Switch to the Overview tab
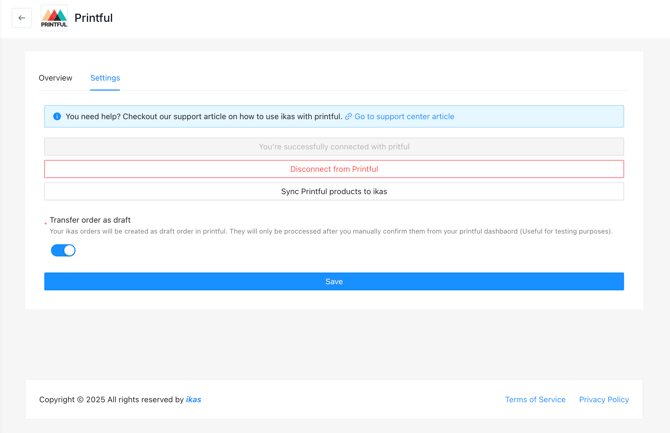670x433 pixels. [x=56, y=78]
